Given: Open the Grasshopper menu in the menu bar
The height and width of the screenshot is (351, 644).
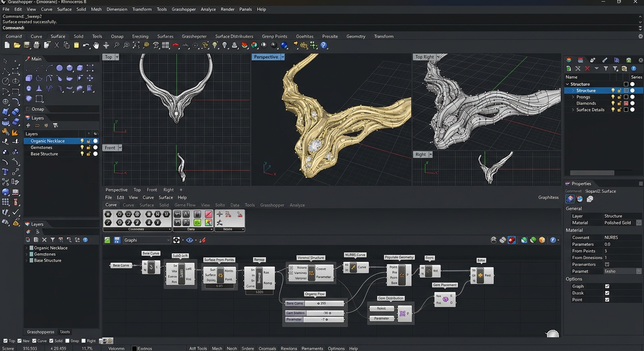Looking at the screenshot, I should click(183, 9).
